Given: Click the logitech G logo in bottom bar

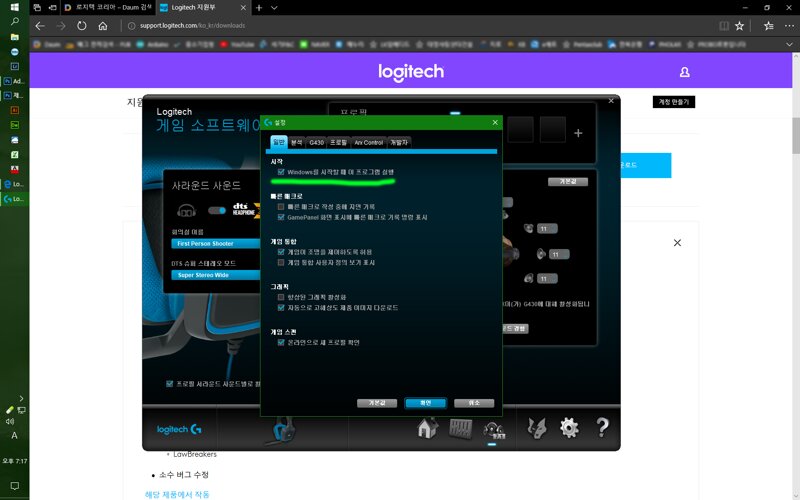Looking at the screenshot, I should pyautogui.click(x=179, y=430).
